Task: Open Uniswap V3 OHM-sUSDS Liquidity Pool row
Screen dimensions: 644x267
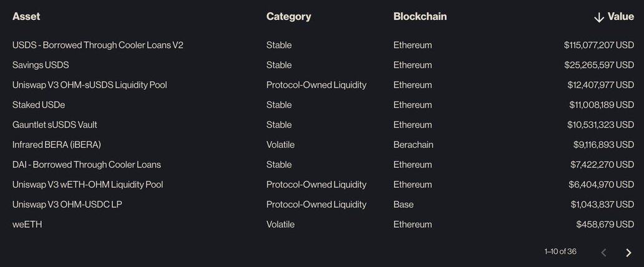Action: click(90, 85)
